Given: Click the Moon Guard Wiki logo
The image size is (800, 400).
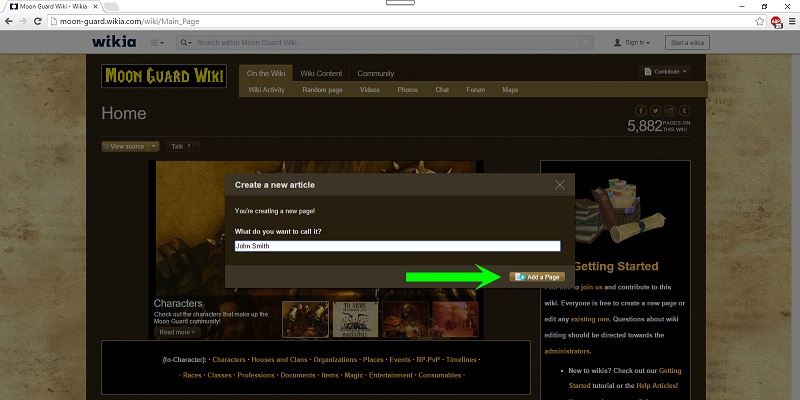Looking at the screenshot, I should (164, 76).
